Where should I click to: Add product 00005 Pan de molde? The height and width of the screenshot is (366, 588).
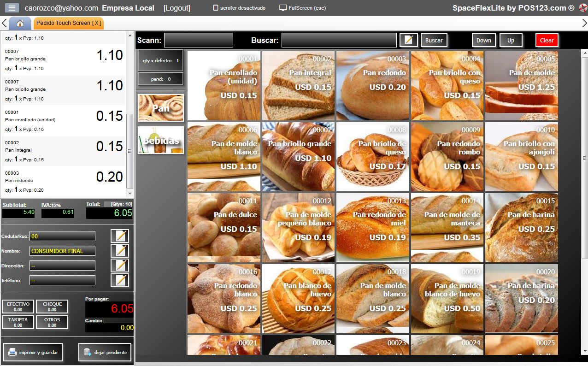tap(522, 86)
